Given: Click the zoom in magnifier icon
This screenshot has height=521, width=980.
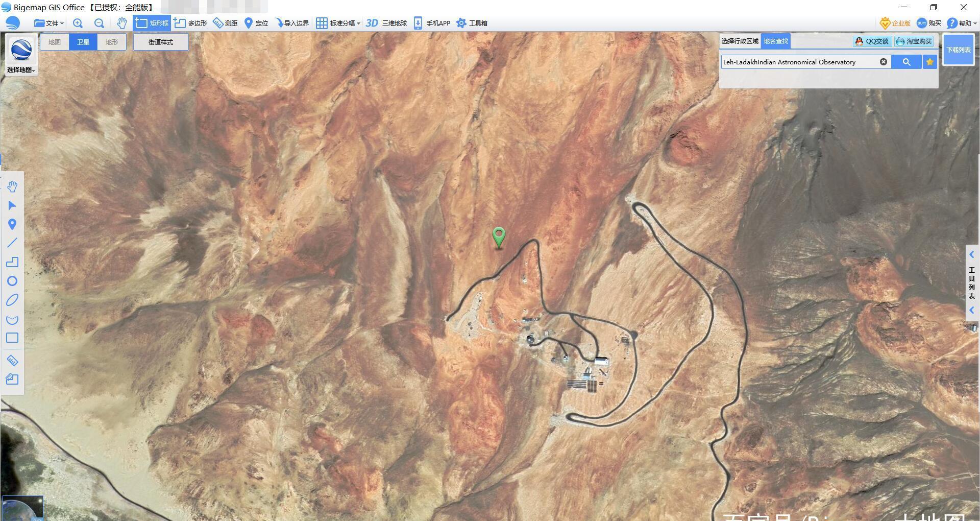Looking at the screenshot, I should coord(78,23).
